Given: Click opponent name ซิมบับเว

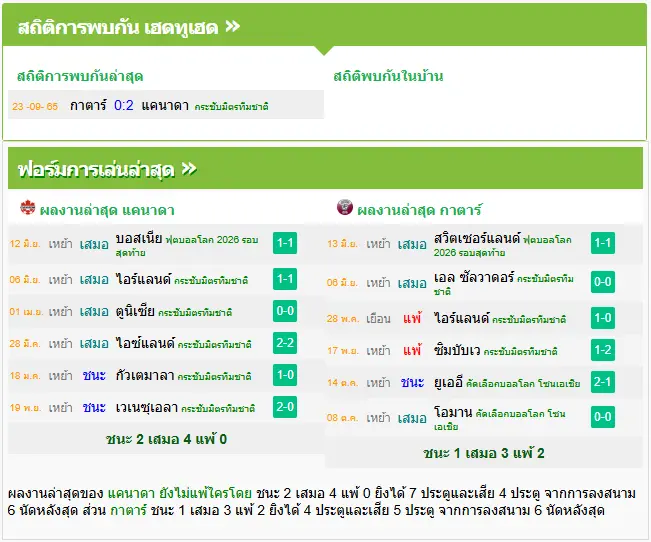Looking at the screenshot, I should point(457,350).
